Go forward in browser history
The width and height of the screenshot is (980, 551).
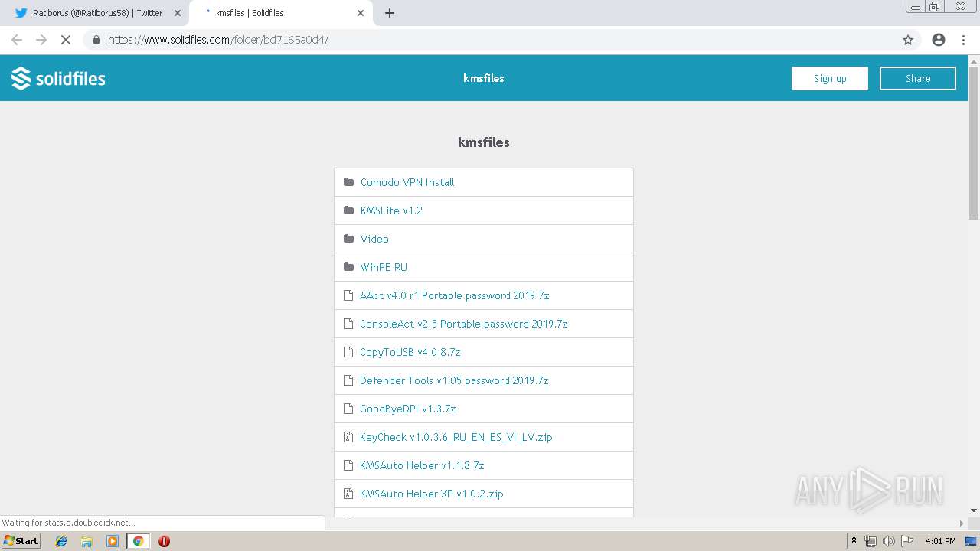click(41, 40)
